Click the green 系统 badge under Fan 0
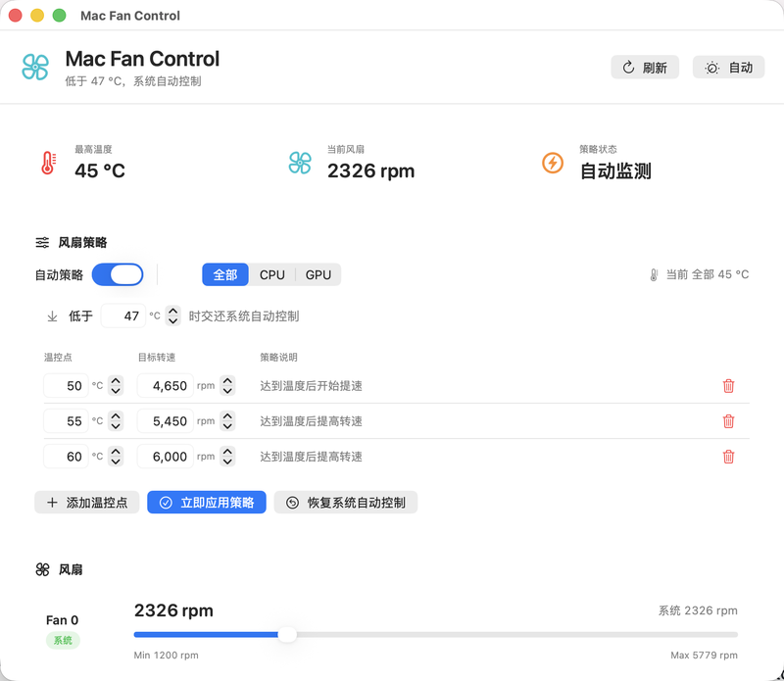The width and height of the screenshot is (784, 681). point(63,640)
